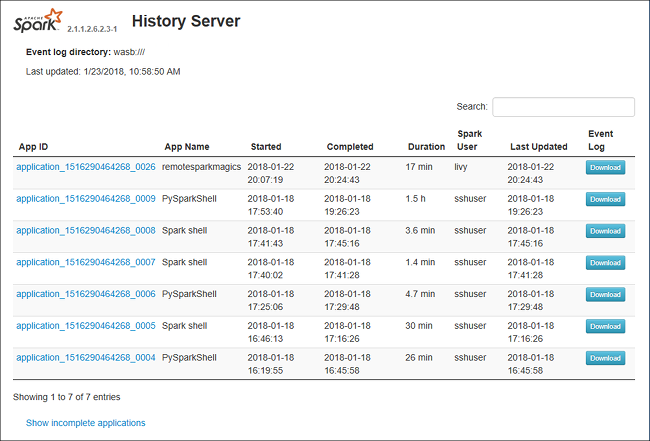
Task: Open application_1516290464268_0008 link
Action: pyautogui.click(x=86, y=230)
